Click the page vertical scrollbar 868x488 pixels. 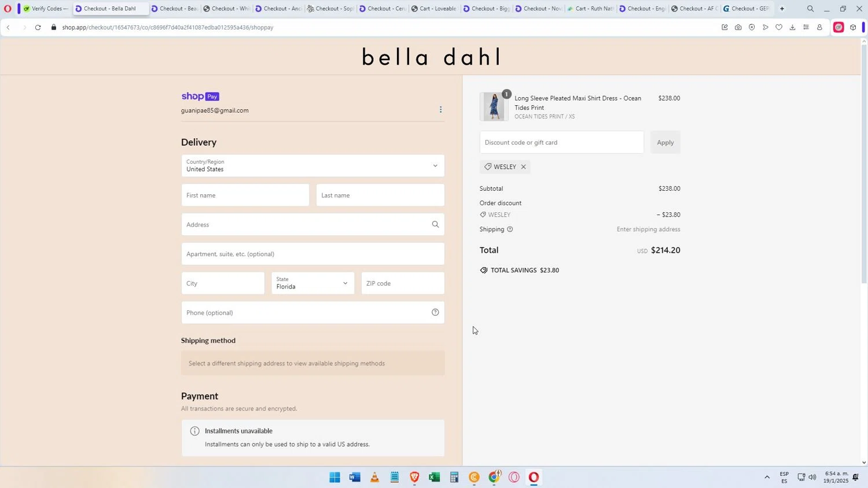click(865, 163)
